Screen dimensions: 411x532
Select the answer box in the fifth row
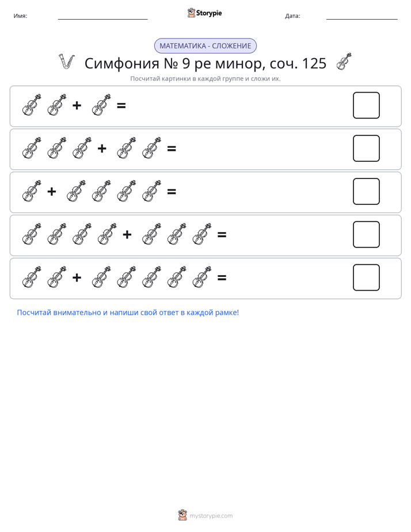[366, 278]
